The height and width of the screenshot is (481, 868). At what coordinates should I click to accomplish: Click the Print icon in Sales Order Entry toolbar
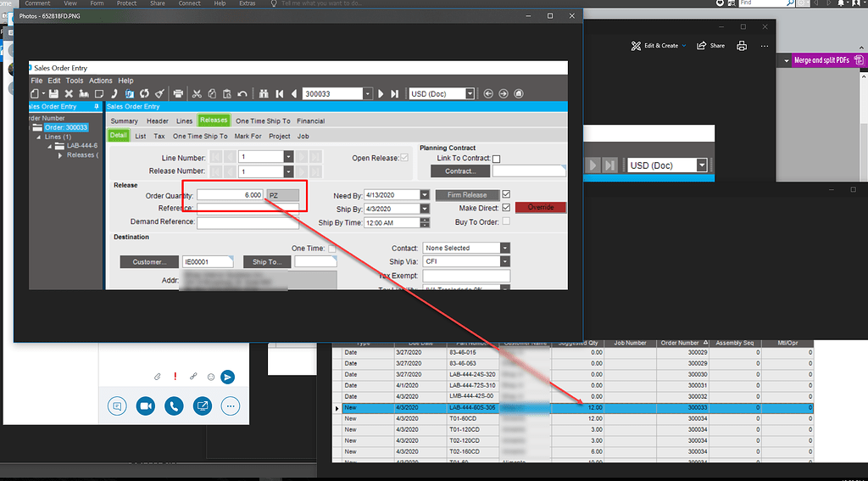(x=178, y=93)
